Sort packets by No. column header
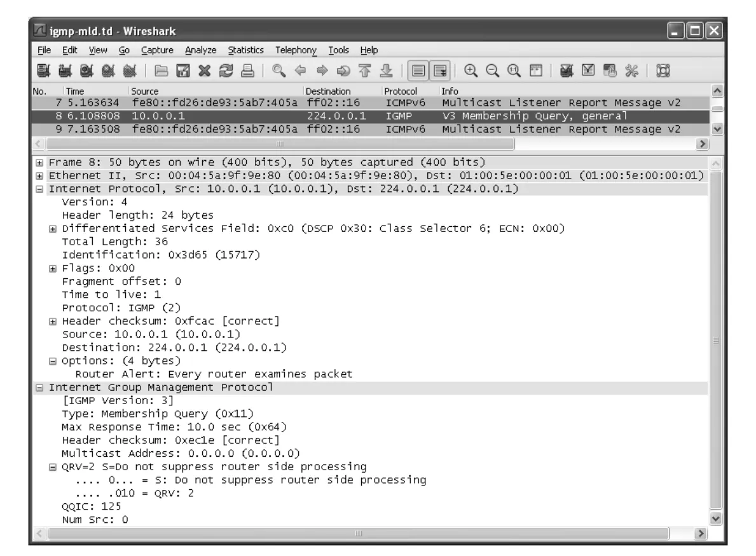The width and height of the screenshot is (756, 556). click(47, 91)
